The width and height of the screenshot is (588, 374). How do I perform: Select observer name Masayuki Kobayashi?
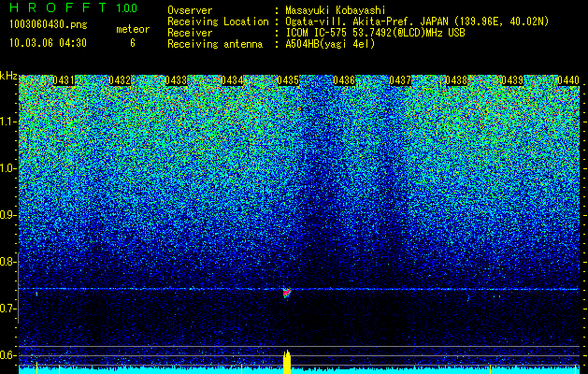(336, 10)
